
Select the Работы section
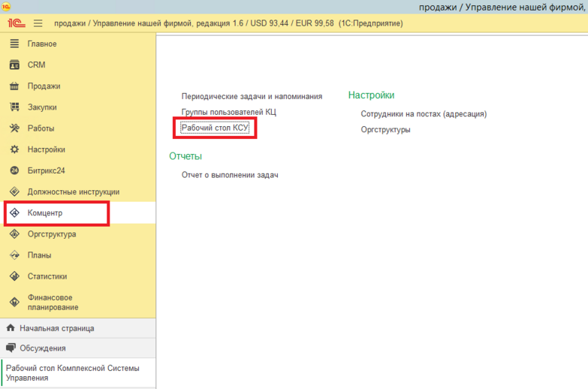coord(77,128)
